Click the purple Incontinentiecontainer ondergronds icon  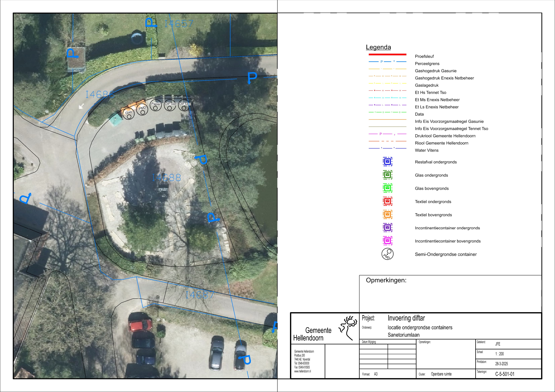click(x=387, y=228)
